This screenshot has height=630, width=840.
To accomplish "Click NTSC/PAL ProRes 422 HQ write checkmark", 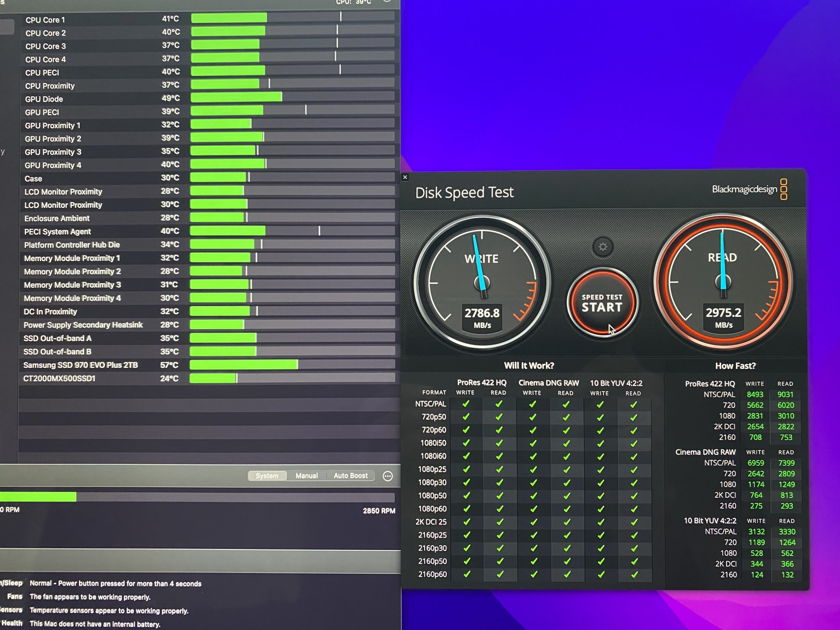I will click(x=465, y=404).
